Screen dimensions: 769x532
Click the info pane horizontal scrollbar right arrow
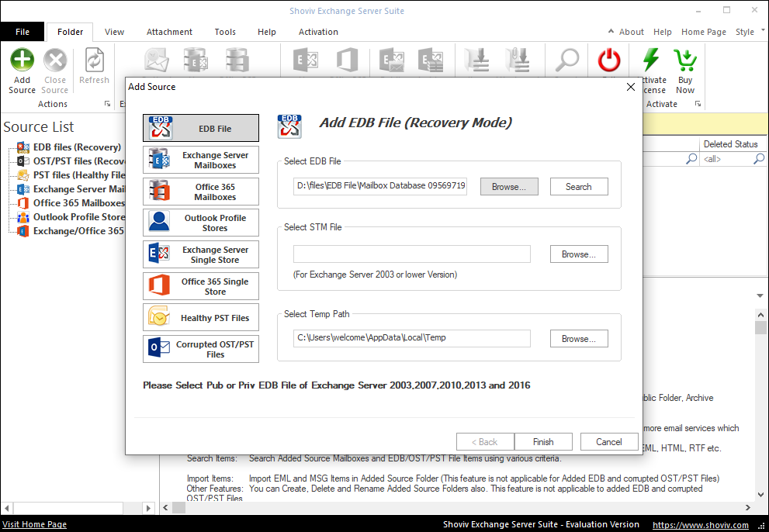748,508
